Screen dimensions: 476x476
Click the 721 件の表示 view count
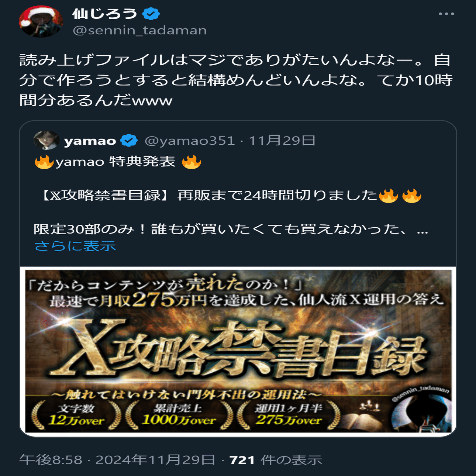(276, 460)
